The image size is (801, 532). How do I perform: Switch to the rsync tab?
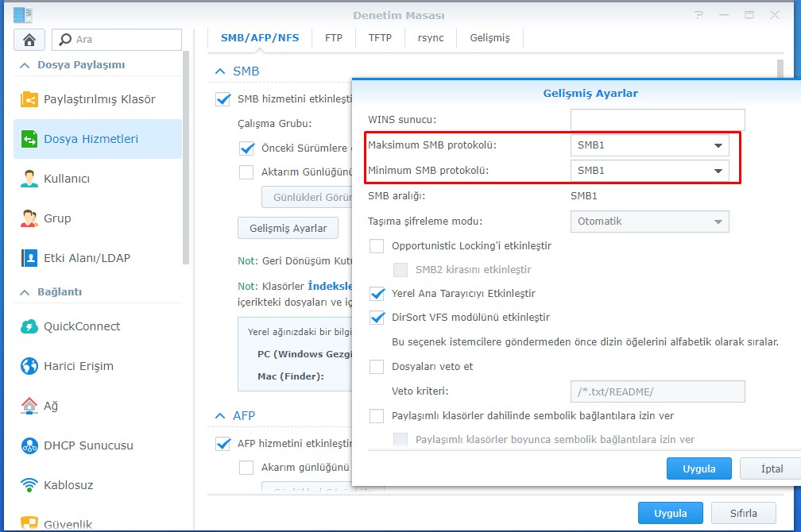point(431,37)
